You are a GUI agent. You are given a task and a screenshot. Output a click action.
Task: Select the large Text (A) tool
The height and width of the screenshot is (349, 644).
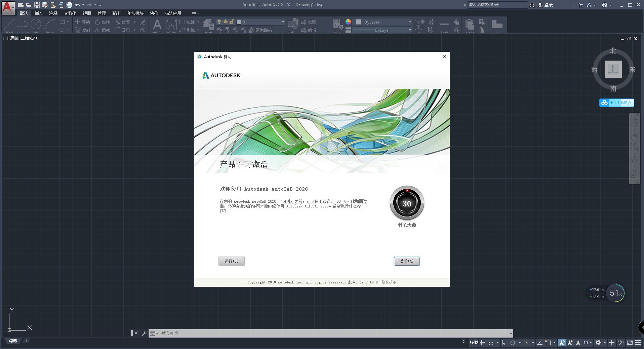pos(157,25)
